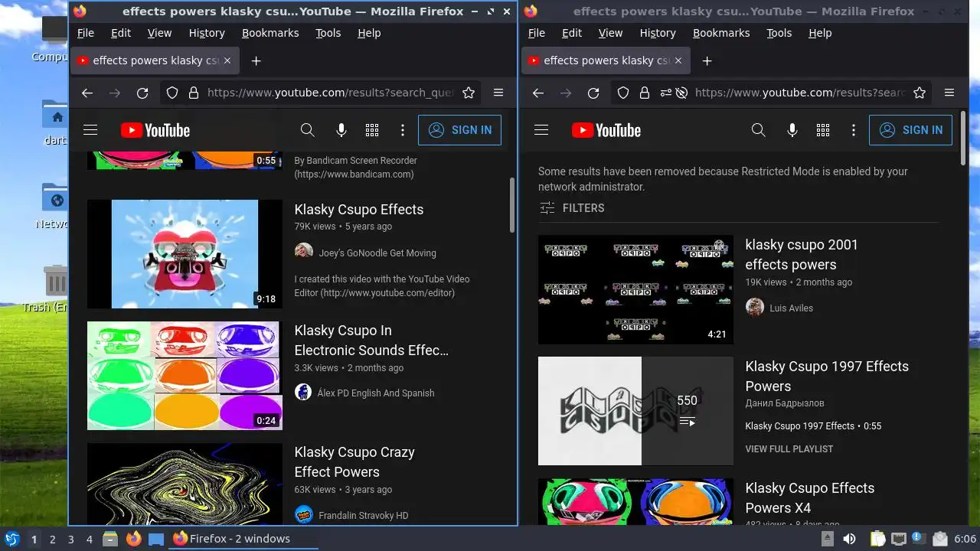The height and width of the screenshot is (551, 980).
Task: Open new tab in right window
Action: [x=707, y=60]
